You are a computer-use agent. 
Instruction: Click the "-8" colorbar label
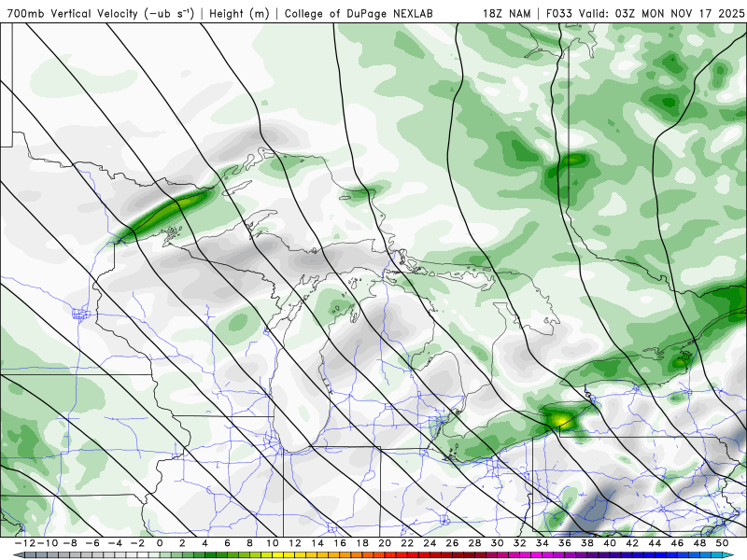[69, 543]
